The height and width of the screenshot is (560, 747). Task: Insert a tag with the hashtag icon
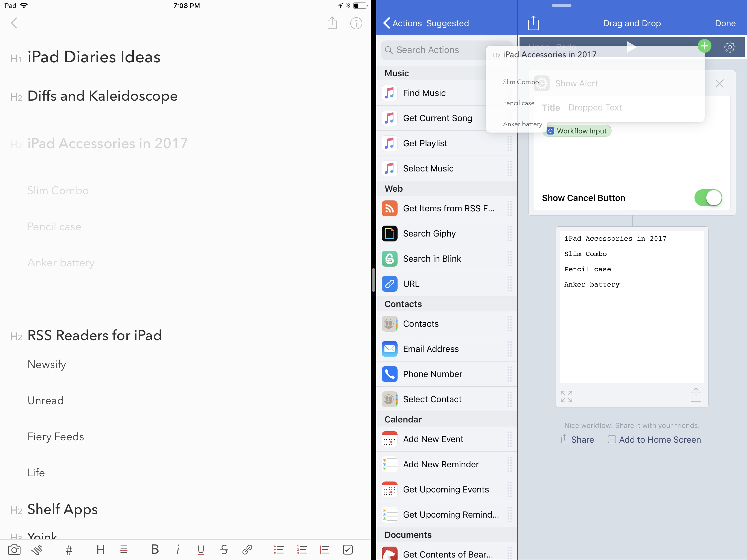(x=69, y=550)
